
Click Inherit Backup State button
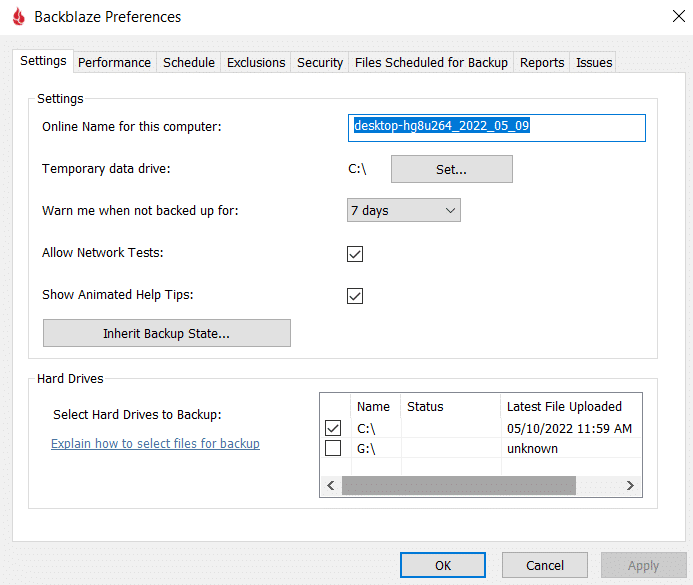tap(167, 333)
